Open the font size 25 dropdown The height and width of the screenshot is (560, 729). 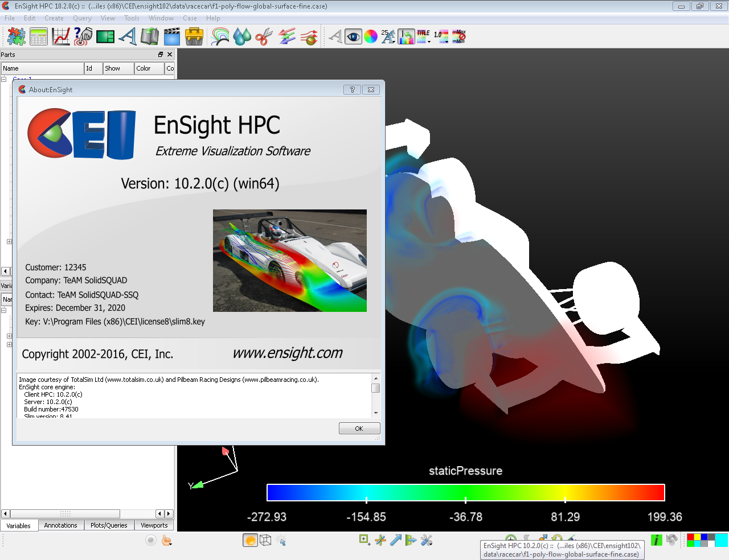click(x=388, y=36)
